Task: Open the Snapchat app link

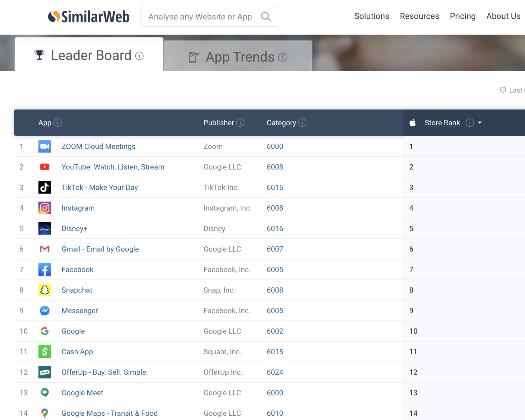Action: 77,290
